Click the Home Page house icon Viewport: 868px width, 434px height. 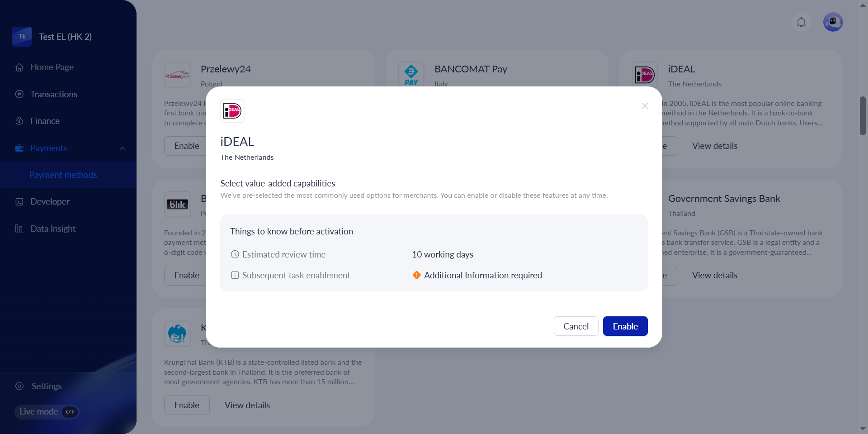pyautogui.click(x=19, y=67)
